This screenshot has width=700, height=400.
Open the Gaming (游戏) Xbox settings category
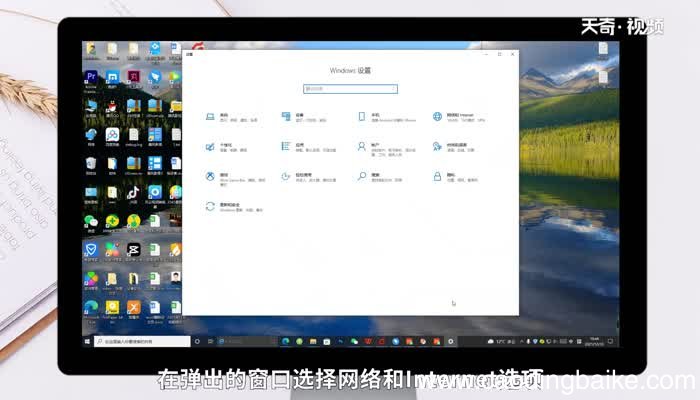pos(234,177)
